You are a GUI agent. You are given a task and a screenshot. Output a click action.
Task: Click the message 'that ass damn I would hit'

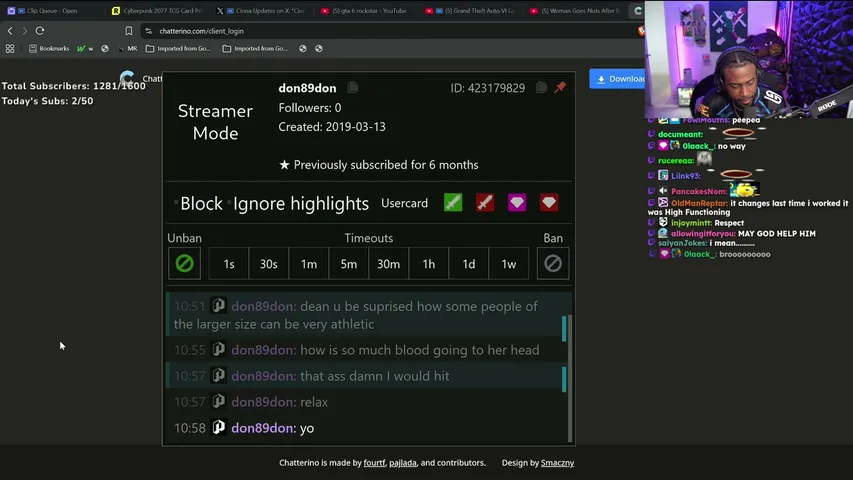pos(375,376)
